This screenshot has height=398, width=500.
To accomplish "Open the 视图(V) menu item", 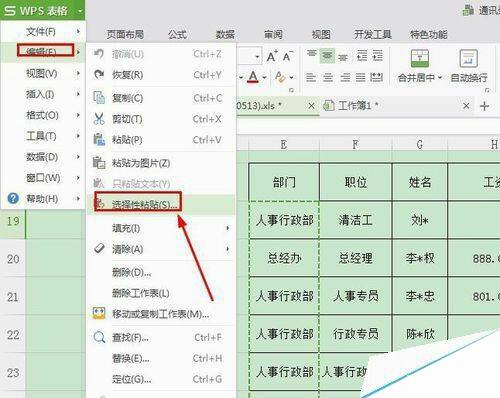I will point(43,73).
